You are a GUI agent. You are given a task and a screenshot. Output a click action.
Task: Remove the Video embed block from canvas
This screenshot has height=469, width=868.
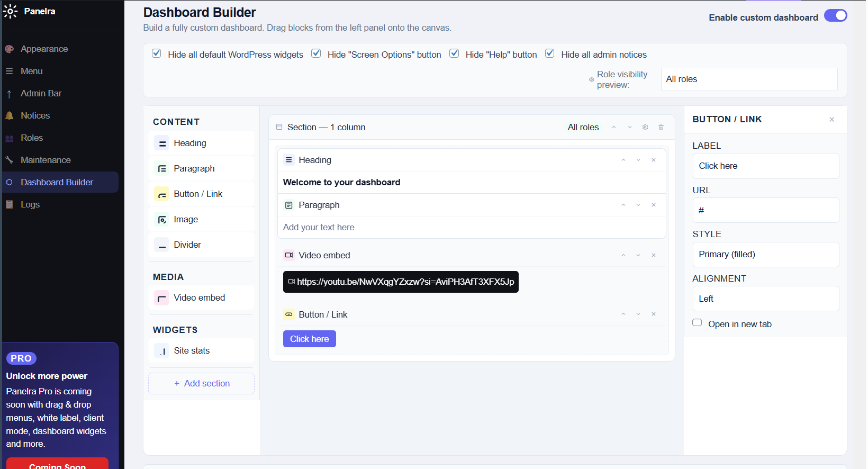click(x=654, y=255)
